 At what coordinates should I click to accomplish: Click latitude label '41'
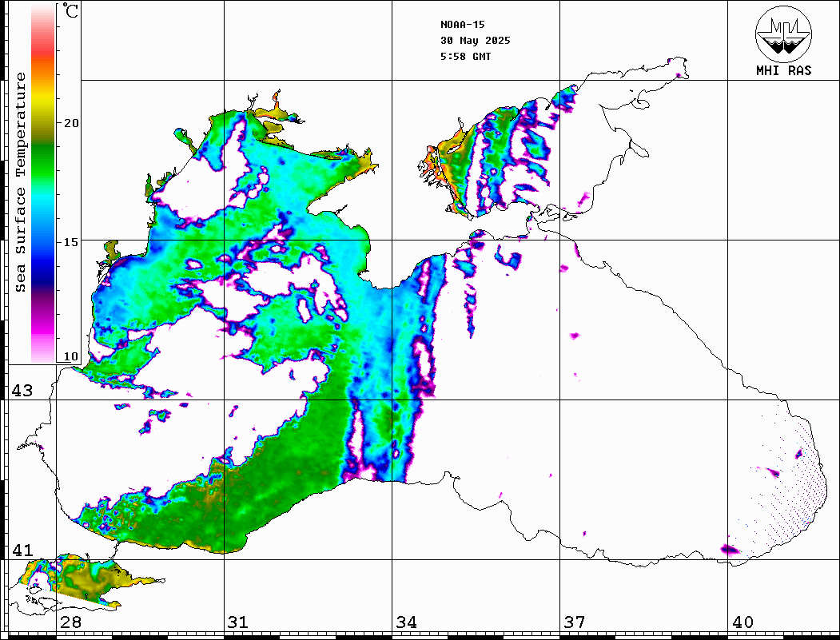[22, 550]
